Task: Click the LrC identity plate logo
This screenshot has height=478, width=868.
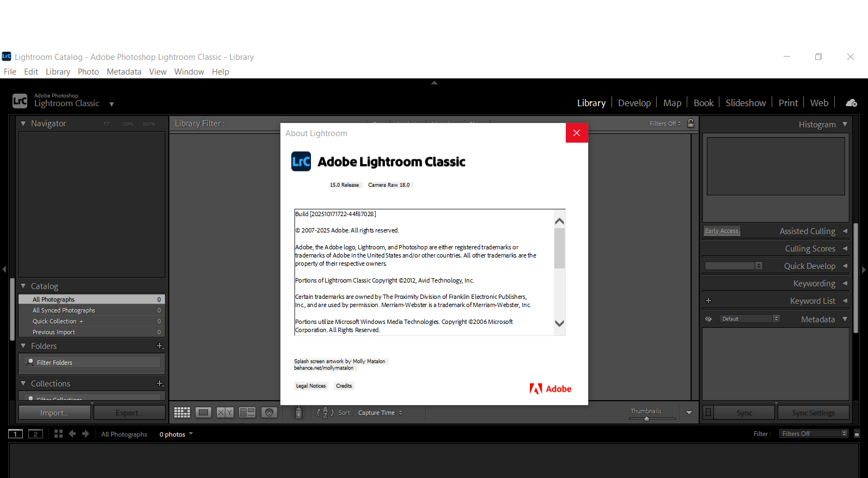Action: (20, 101)
